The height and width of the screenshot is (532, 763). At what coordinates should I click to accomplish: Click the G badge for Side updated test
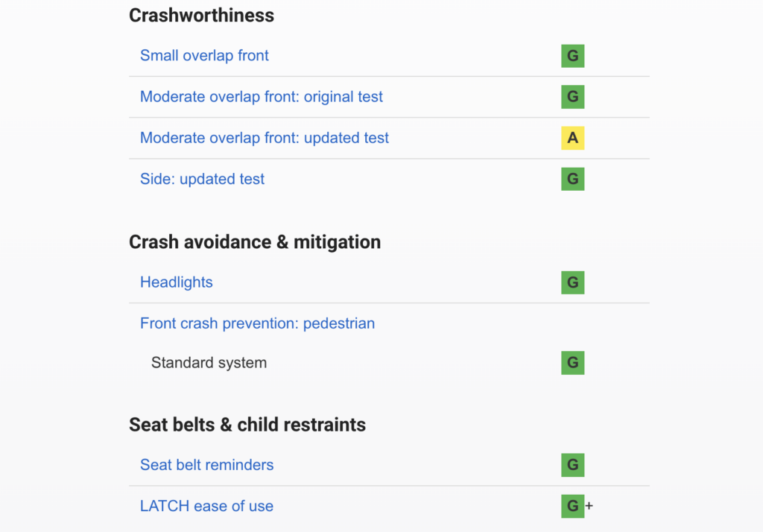click(x=572, y=179)
